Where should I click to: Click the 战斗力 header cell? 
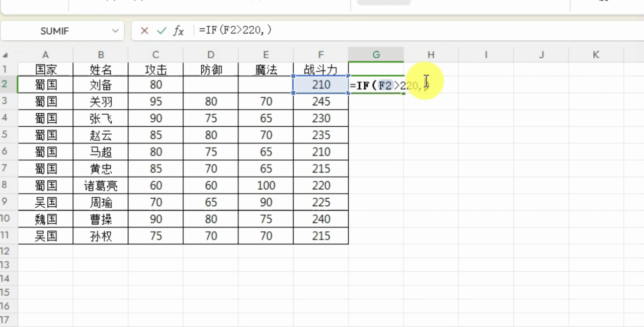pos(320,69)
